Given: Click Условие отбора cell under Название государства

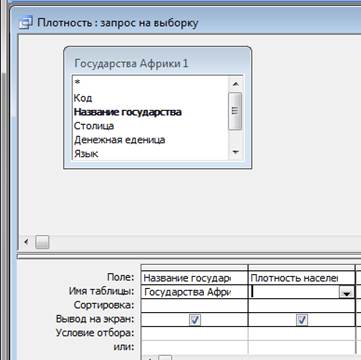Looking at the screenshot, I should pyautogui.click(x=194, y=333).
